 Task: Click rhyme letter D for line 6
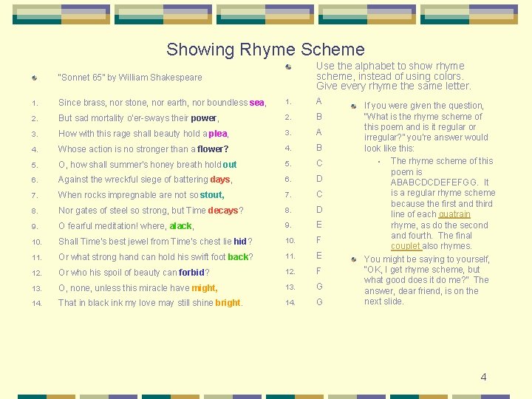click(x=320, y=179)
